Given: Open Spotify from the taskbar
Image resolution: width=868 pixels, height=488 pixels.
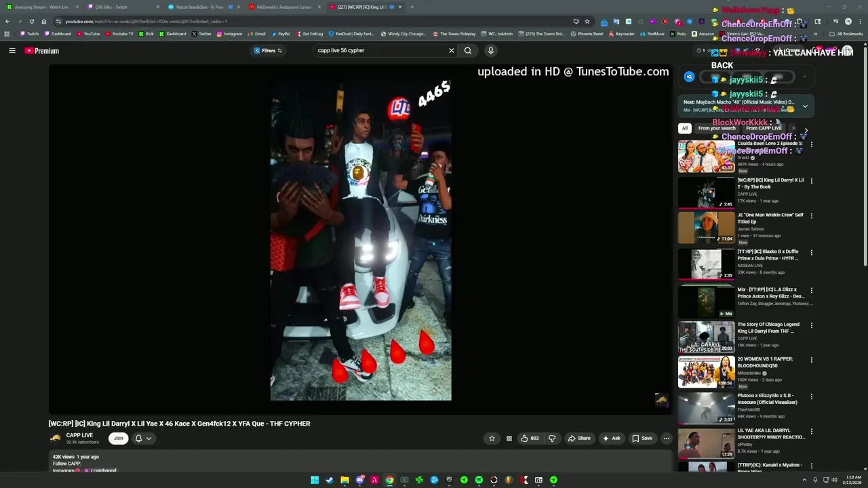Looking at the screenshot, I should 479,480.
